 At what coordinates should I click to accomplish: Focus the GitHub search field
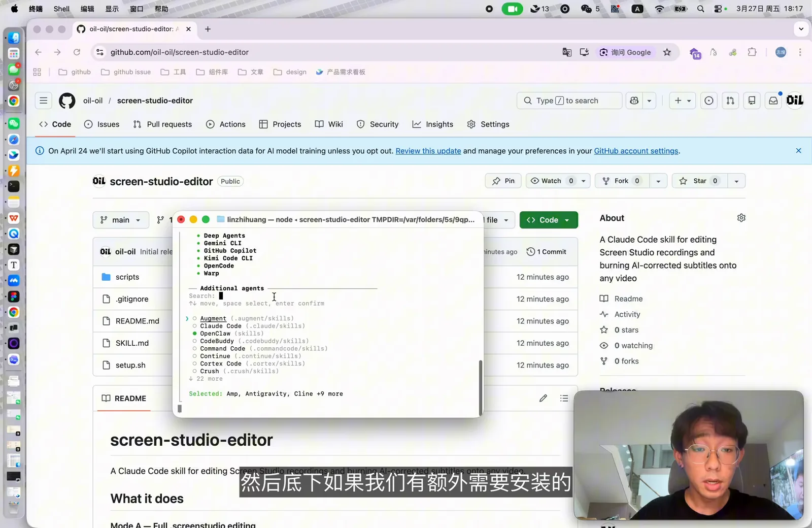(x=569, y=101)
